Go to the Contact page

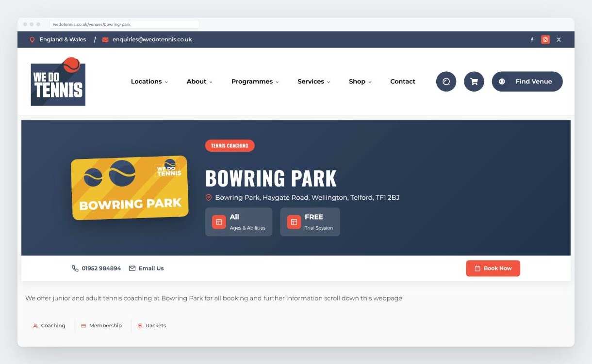(x=403, y=81)
